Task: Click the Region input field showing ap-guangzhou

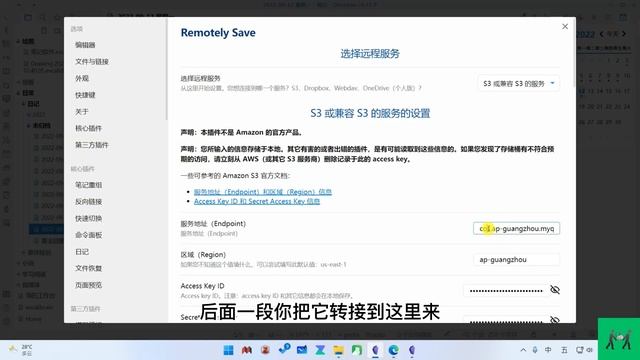Action: click(x=516, y=260)
